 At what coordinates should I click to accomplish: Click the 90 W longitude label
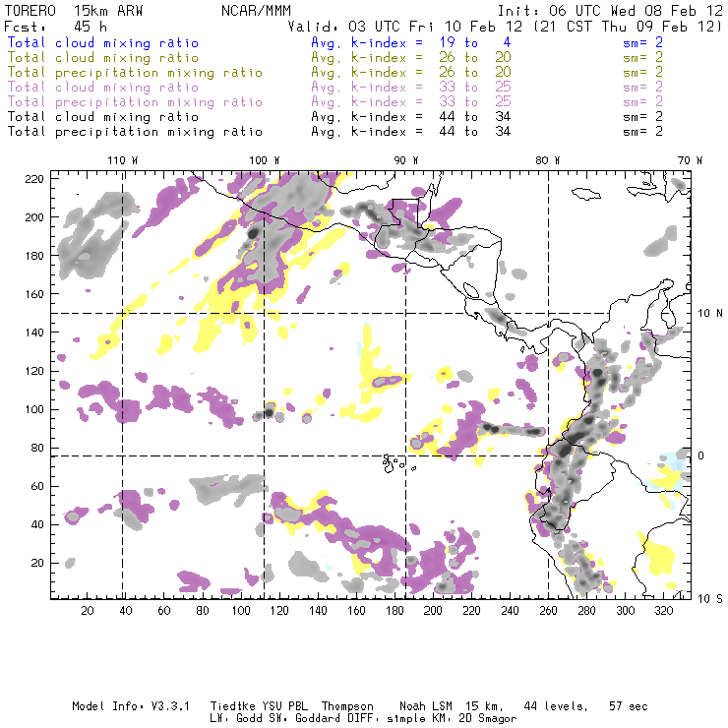(406, 160)
